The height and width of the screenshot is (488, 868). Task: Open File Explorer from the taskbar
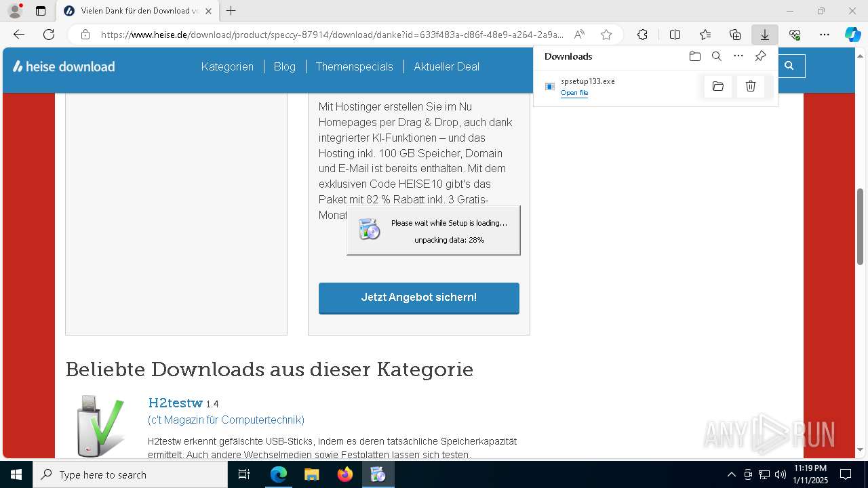[312, 474]
